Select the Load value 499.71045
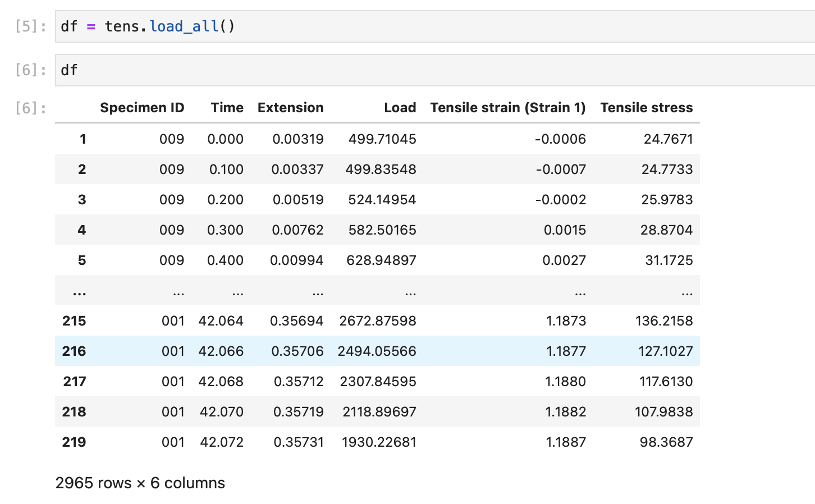 382,139
